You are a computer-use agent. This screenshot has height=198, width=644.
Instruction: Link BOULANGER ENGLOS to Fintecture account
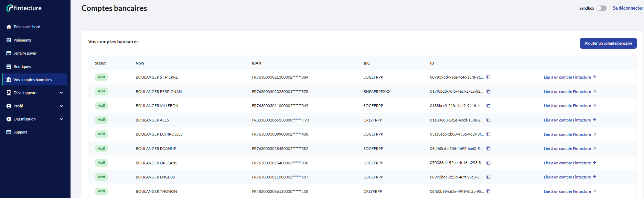tap(570, 177)
